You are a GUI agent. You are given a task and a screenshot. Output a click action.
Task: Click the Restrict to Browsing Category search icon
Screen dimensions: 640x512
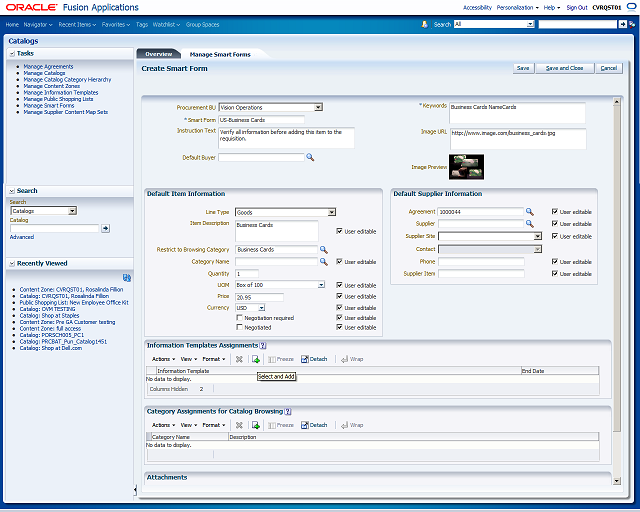(324, 249)
